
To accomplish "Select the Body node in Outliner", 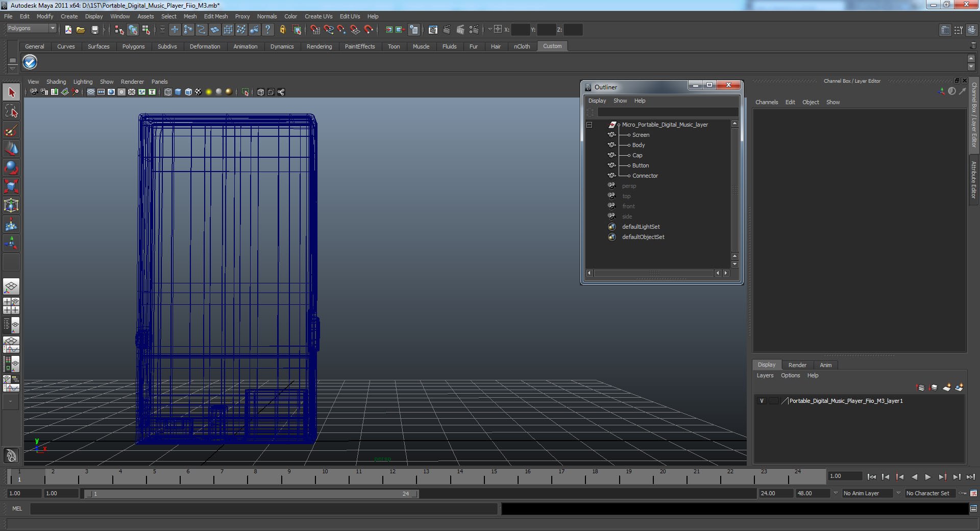I will coord(638,145).
